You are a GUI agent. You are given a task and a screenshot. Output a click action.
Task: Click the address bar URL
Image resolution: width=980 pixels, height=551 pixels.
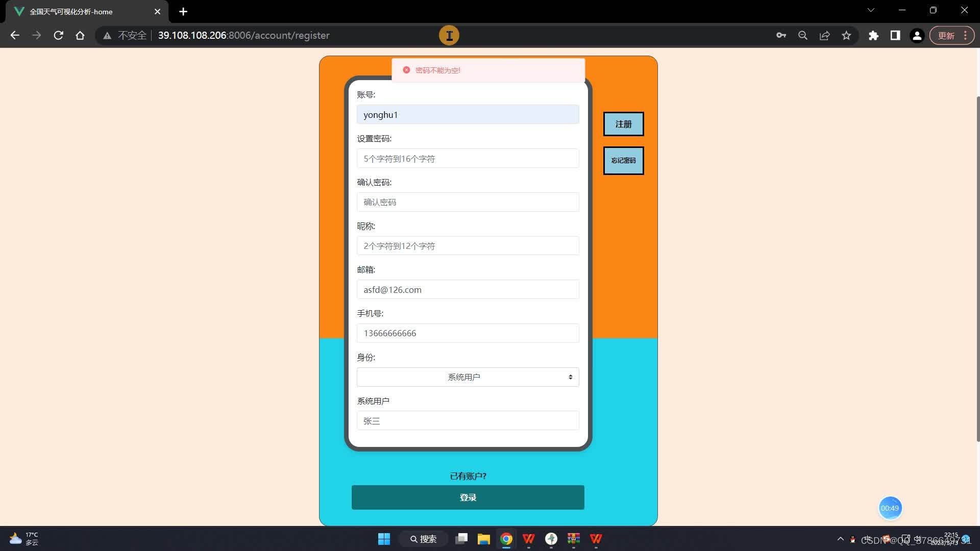243,35
